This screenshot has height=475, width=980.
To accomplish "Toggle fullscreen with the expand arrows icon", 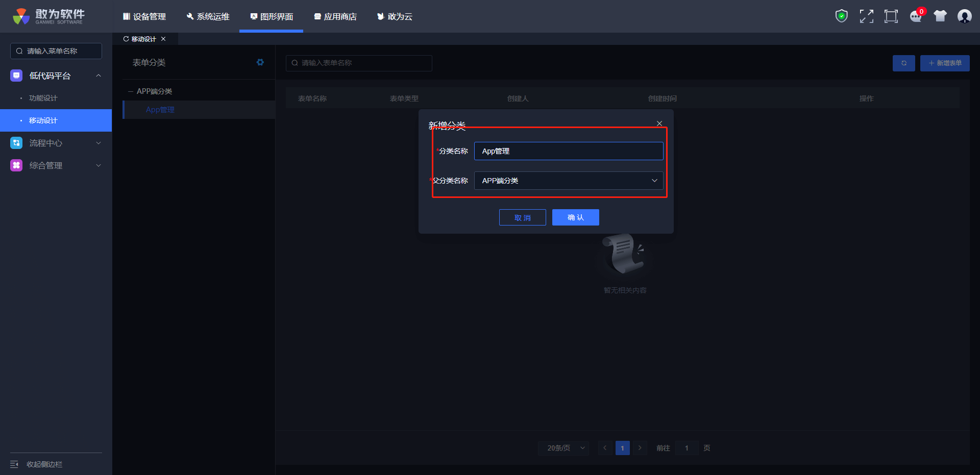I will pos(866,16).
